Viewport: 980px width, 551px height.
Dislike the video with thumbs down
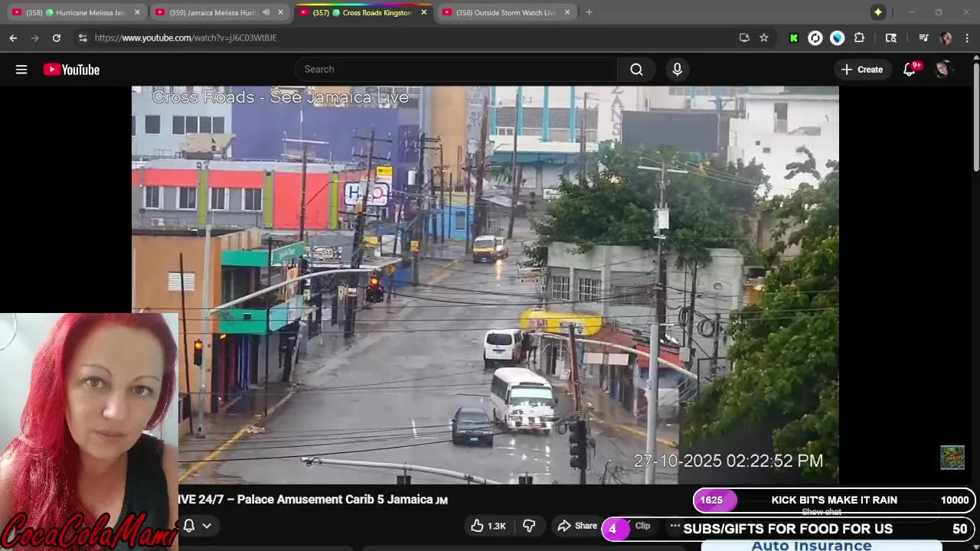[528, 526]
